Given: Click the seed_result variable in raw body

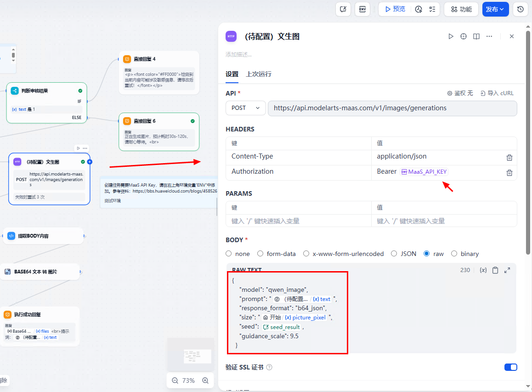Looking at the screenshot, I should coord(281,327).
